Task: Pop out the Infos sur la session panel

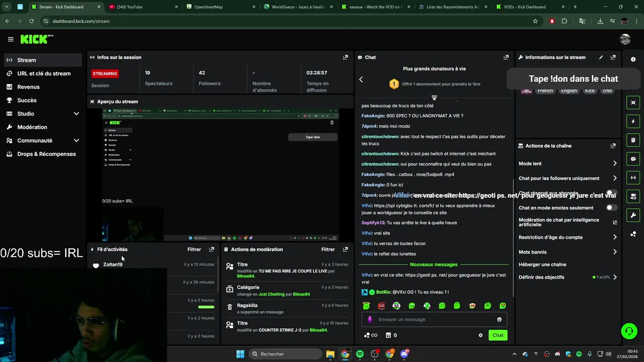Action: (345, 57)
